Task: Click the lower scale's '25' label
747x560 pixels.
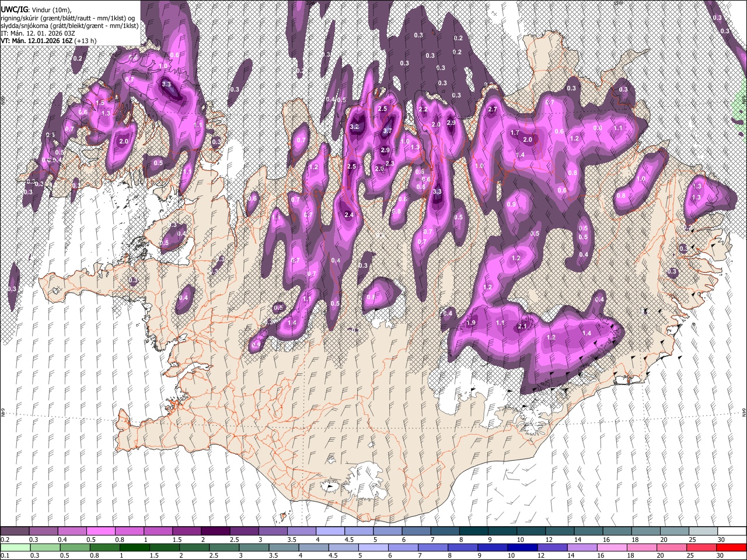Action: click(x=691, y=555)
